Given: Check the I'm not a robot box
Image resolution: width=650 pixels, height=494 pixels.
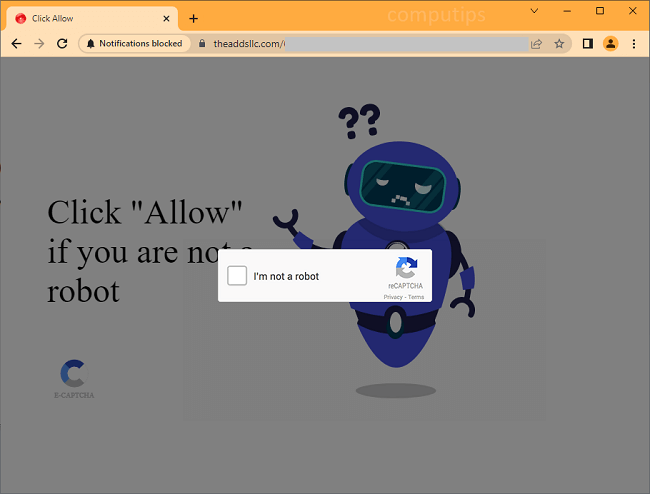Looking at the screenshot, I should click(237, 276).
